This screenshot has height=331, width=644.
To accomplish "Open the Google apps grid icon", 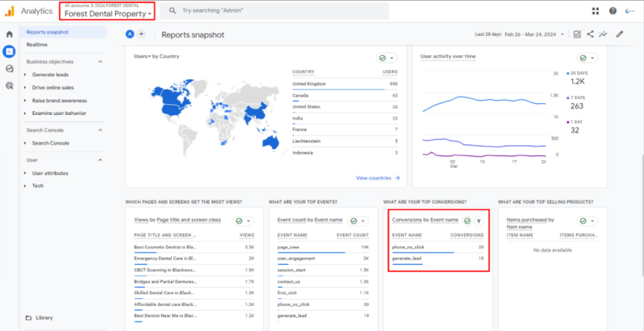I will 596,11.
